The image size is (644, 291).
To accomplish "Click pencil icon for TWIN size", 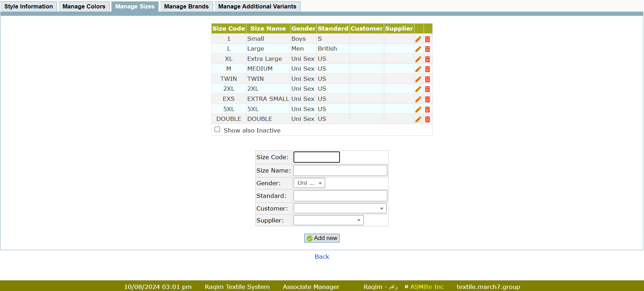I will point(418,79).
